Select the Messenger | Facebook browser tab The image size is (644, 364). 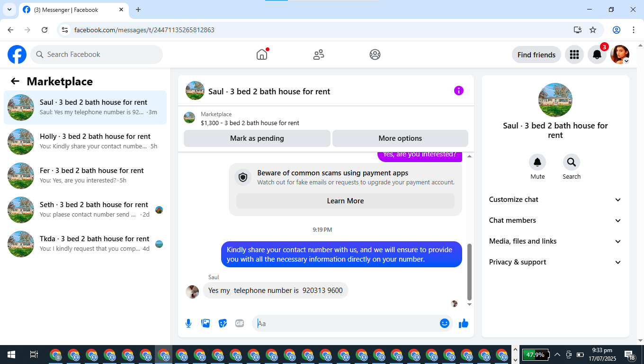pos(73,10)
